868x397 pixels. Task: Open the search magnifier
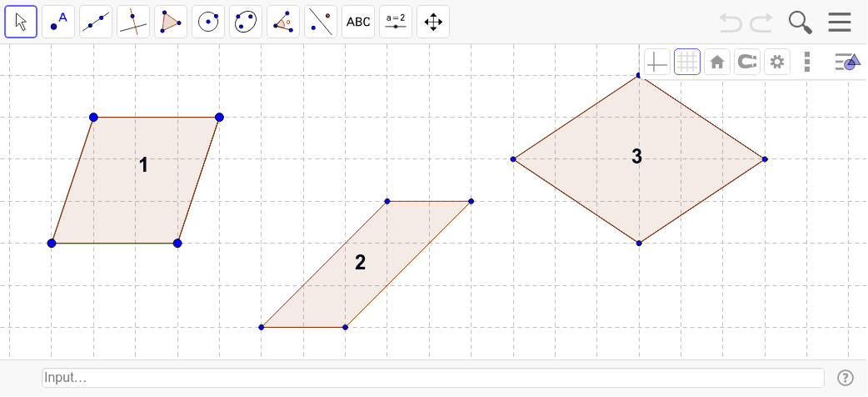coord(801,23)
